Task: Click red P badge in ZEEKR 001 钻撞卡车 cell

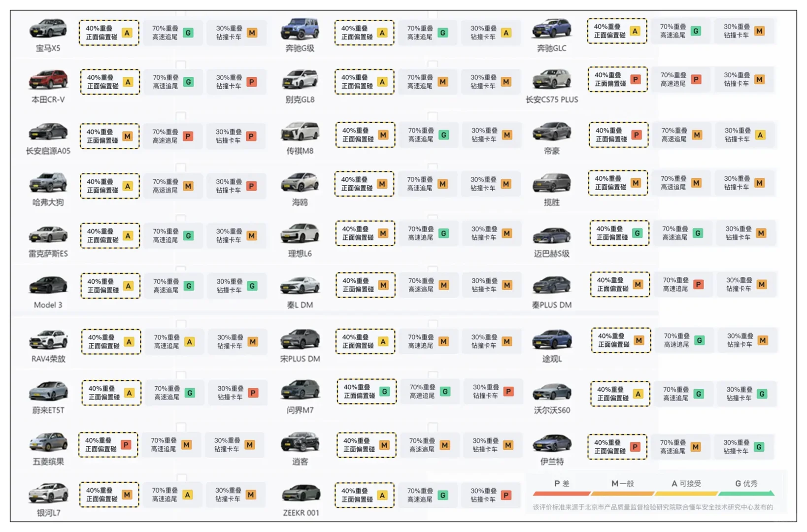Action: (506, 495)
